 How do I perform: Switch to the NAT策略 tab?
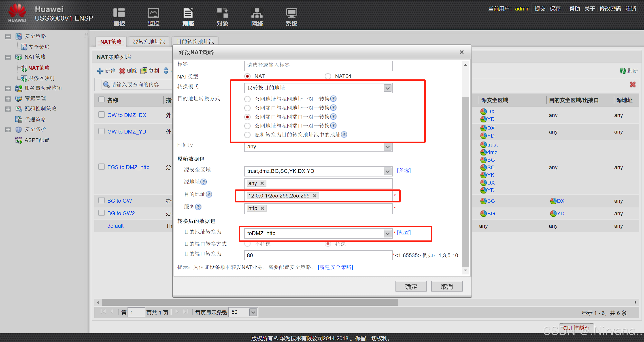[x=111, y=42]
